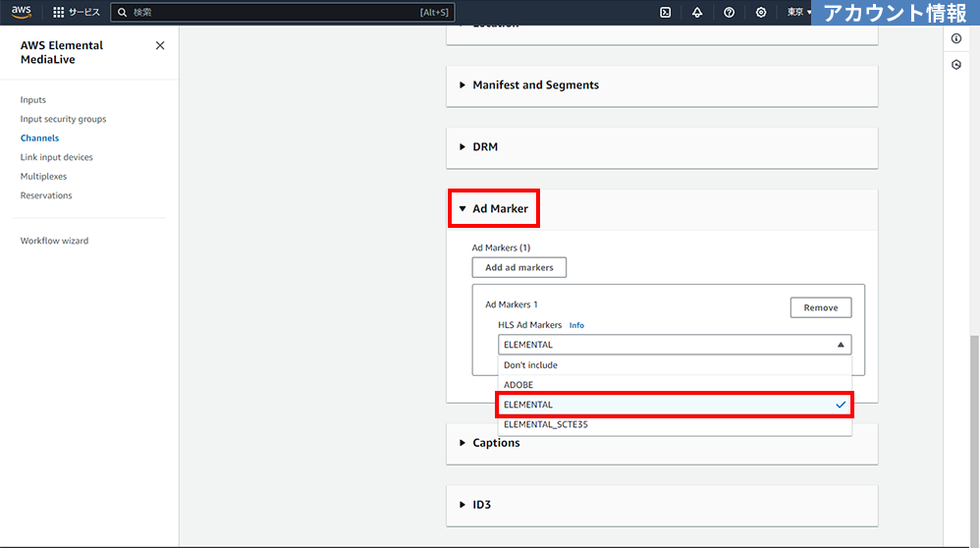Open the Channels page
Image resolution: width=980 pixels, height=548 pixels.
click(39, 138)
